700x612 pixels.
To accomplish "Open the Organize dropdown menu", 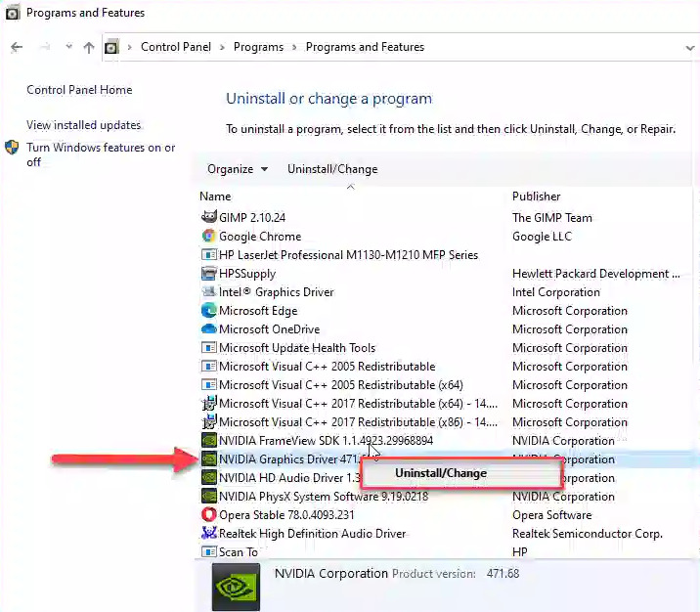I will (238, 169).
